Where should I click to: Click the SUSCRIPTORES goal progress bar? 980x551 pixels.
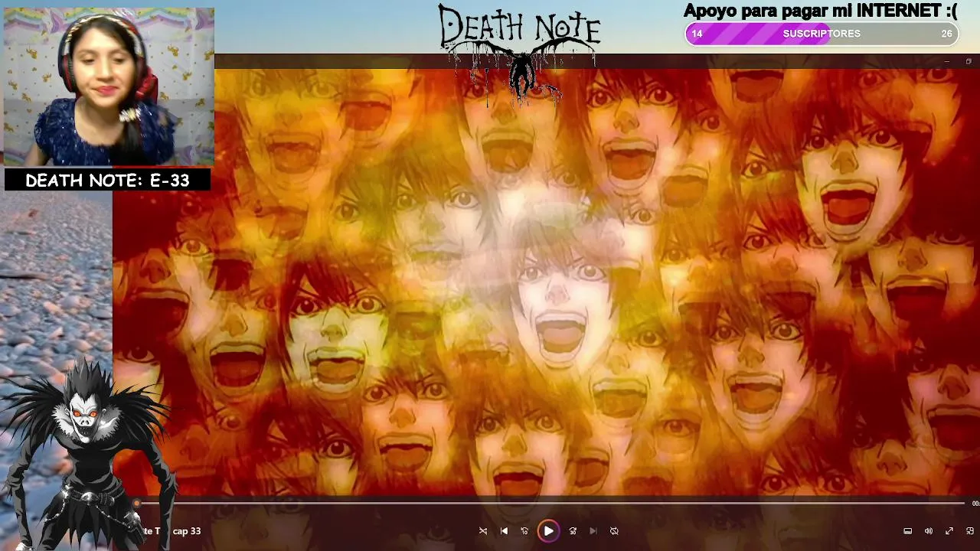pyautogui.click(x=822, y=34)
